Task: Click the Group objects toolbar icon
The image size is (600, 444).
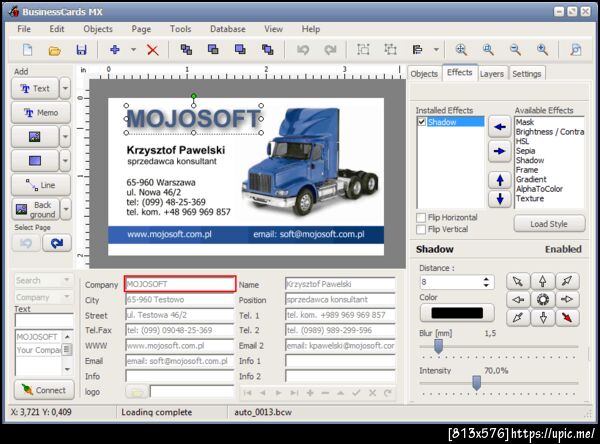Action: pyautogui.click(x=363, y=49)
